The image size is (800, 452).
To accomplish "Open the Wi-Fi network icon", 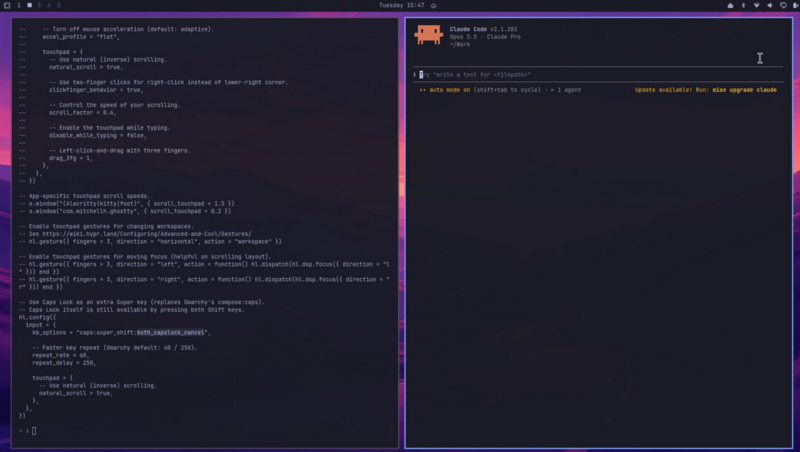I will click(x=757, y=5).
